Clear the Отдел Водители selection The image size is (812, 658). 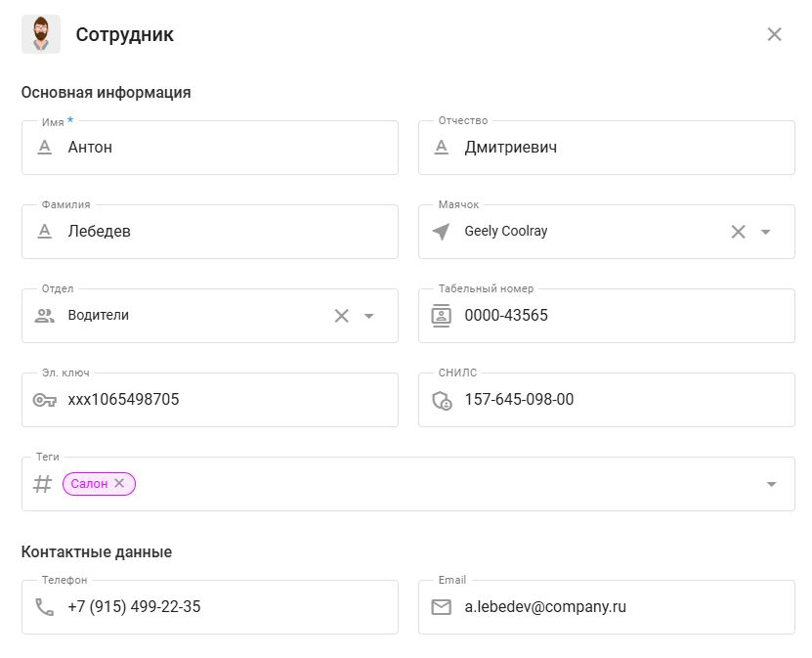342,316
